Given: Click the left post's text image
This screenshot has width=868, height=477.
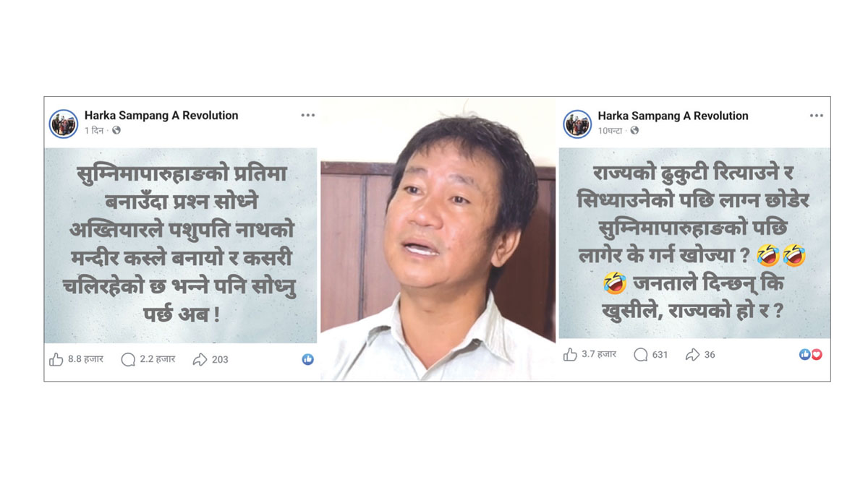Looking at the screenshot, I should (x=181, y=245).
